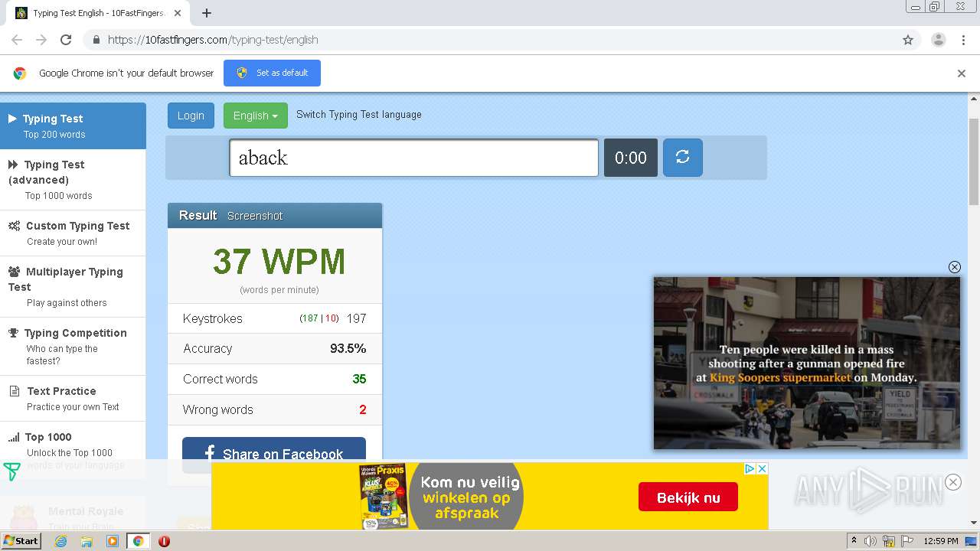Click the volume speaker tray icon

point(871,541)
